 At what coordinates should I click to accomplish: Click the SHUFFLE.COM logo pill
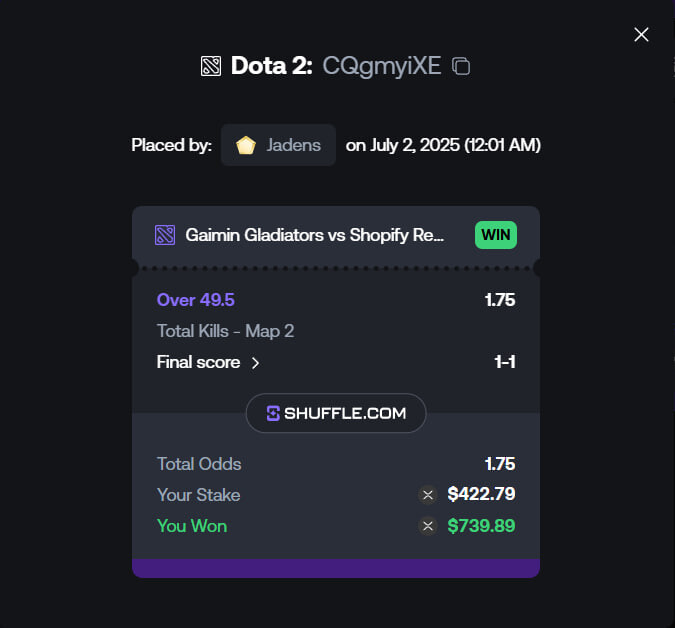[x=336, y=413]
